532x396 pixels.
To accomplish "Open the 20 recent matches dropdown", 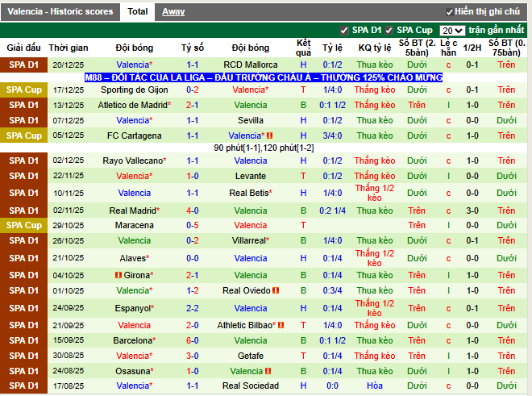I will pyautogui.click(x=452, y=31).
